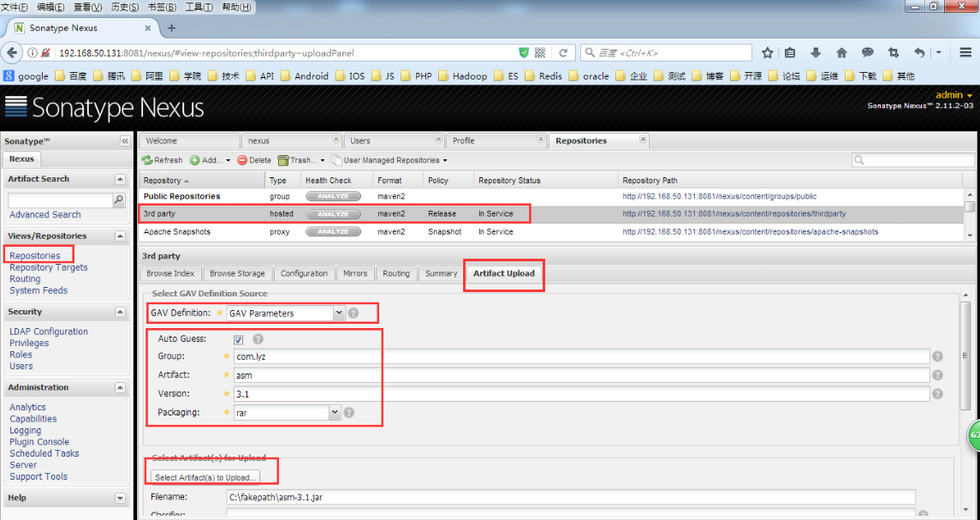
Task: Click Select Artifact(s) to Upload button
Action: (x=205, y=477)
